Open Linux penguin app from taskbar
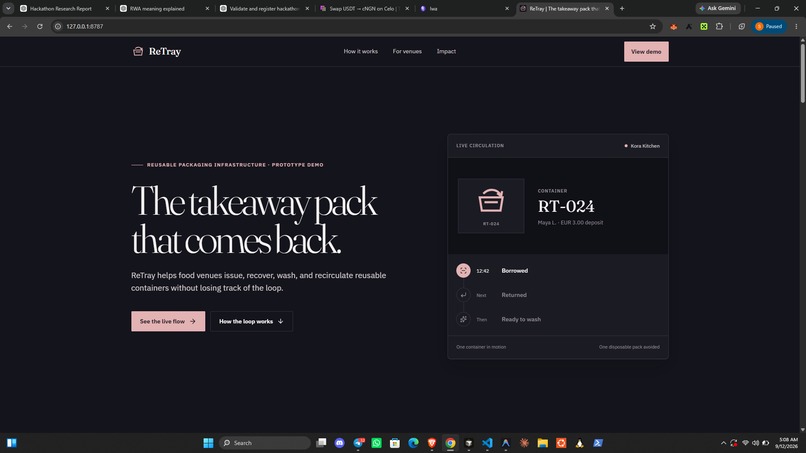 [x=579, y=443]
